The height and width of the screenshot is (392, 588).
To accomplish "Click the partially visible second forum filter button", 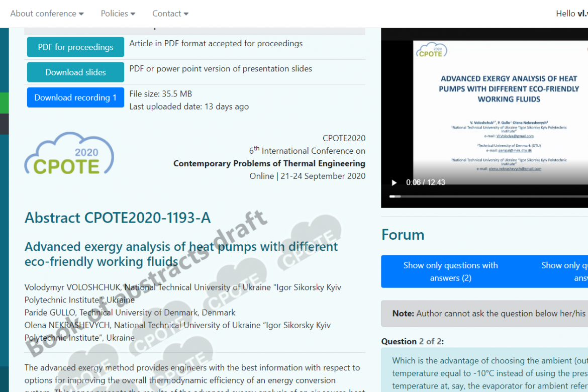I will tap(563, 271).
